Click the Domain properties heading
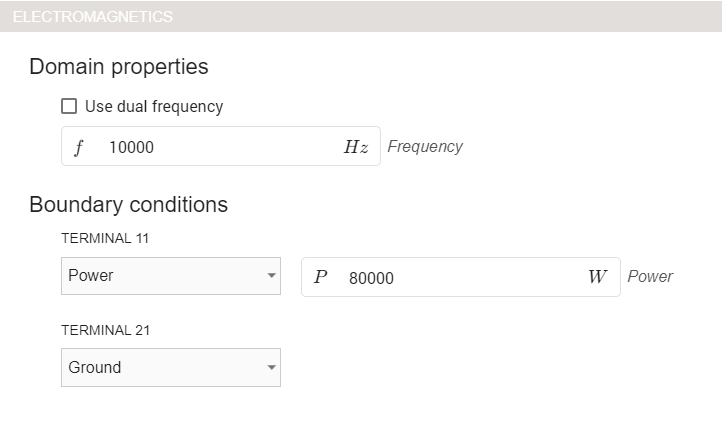 click(x=119, y=67)
